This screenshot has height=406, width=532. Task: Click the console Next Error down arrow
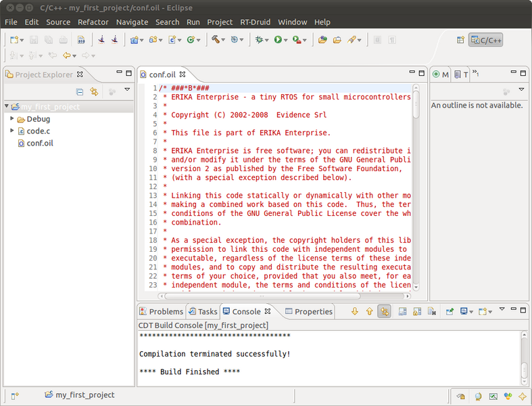pos(354,311)
